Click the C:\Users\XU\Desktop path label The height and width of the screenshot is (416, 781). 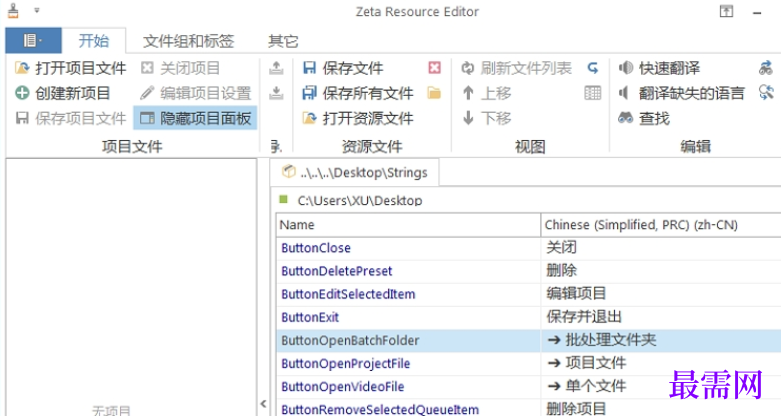(x=360, y=200)
